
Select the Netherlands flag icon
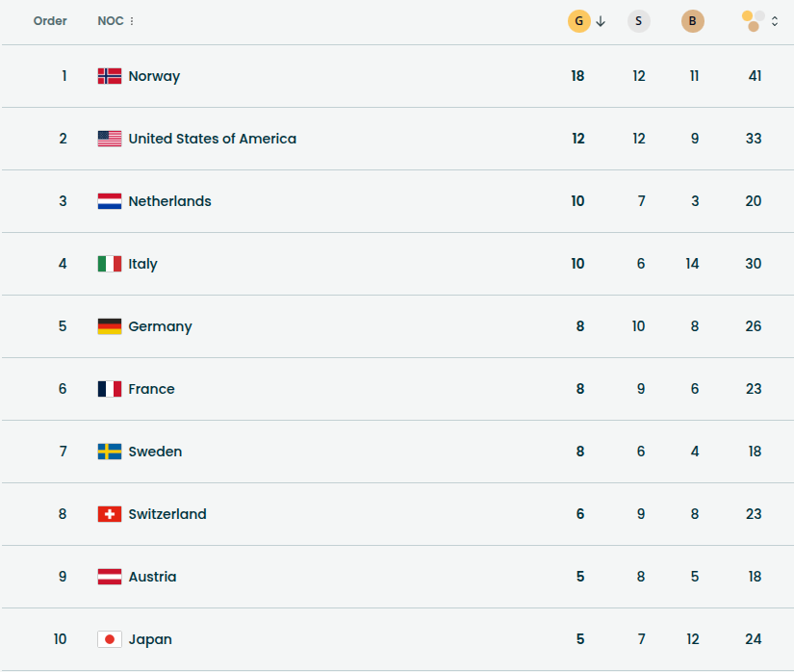pos(110,201)
